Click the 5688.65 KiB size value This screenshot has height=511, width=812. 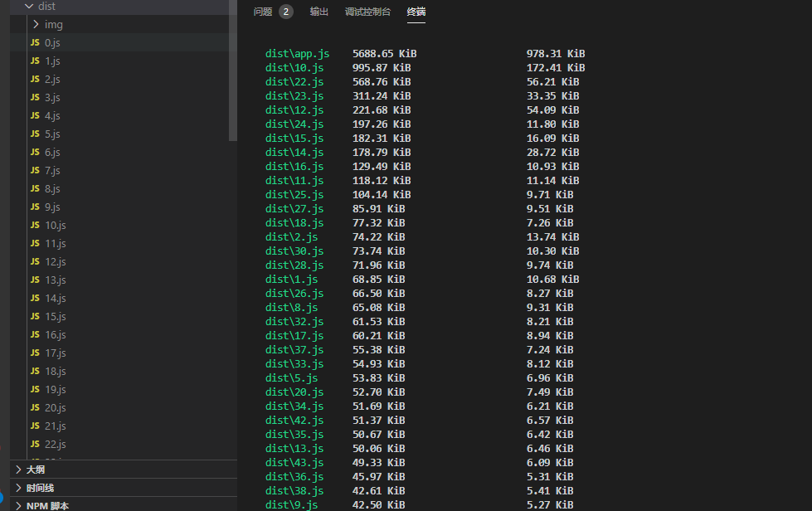[385, 54]
